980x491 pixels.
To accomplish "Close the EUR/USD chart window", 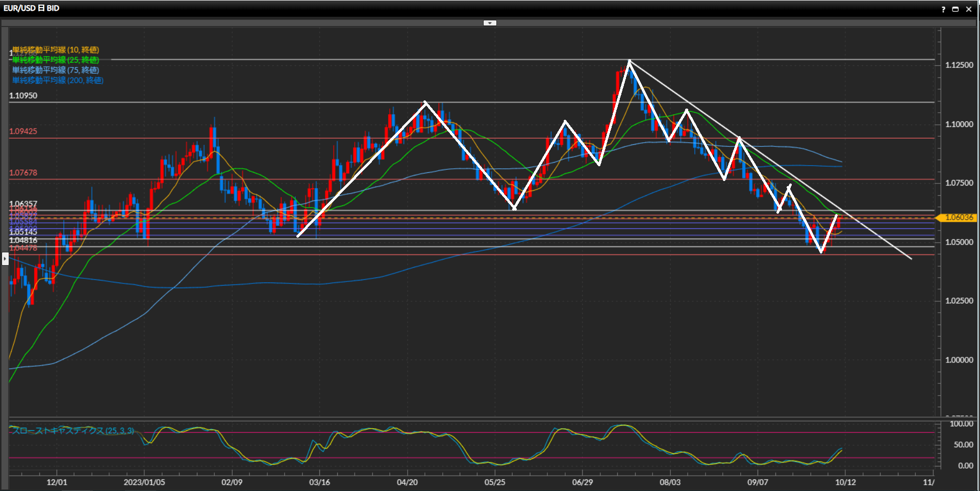I will click(969, 9).
